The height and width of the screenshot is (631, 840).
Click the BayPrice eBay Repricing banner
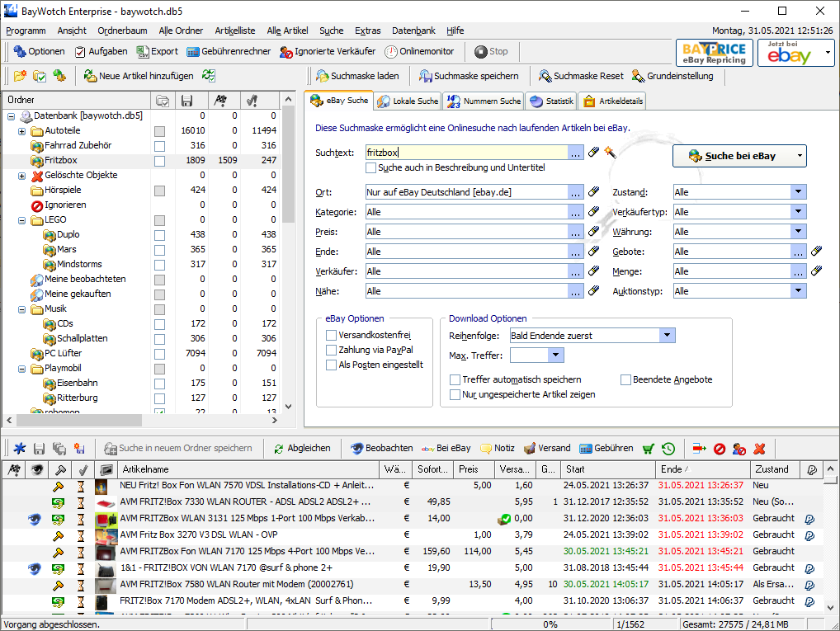[x=714, y=53]
